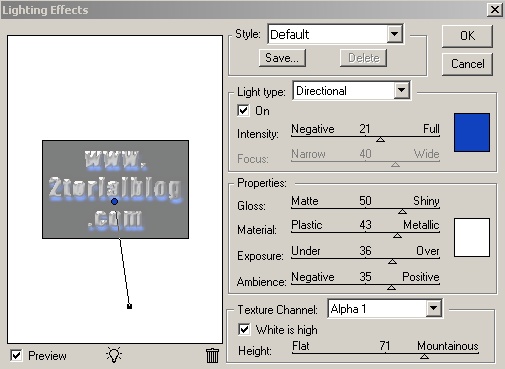Uncheck the light On checkbox

point(243,110)
